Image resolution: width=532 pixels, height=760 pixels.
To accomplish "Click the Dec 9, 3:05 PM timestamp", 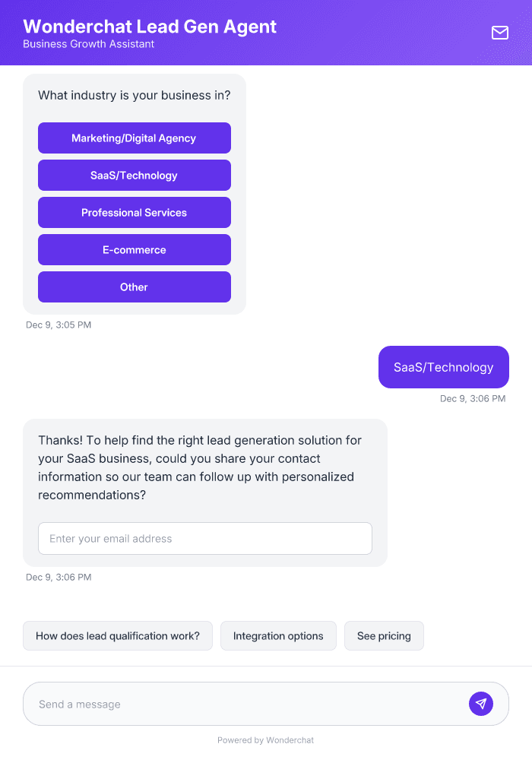I will point(58,325).
